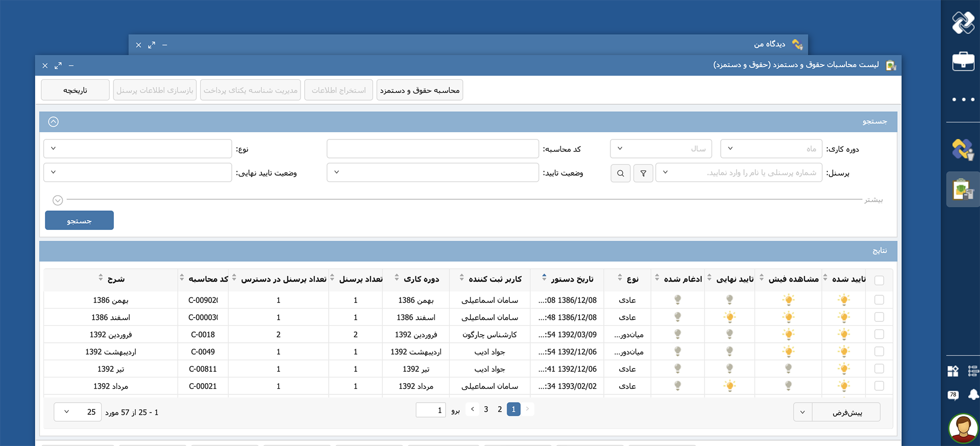Toggle the select-all checkbox in table header
Screen dimensions: 980x446
879,280
